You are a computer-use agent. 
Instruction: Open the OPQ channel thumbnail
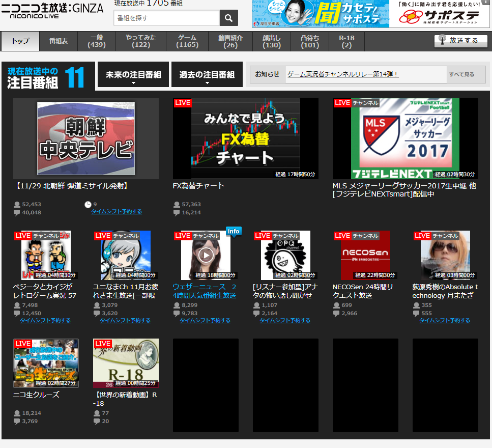click(x=285, y=256)
